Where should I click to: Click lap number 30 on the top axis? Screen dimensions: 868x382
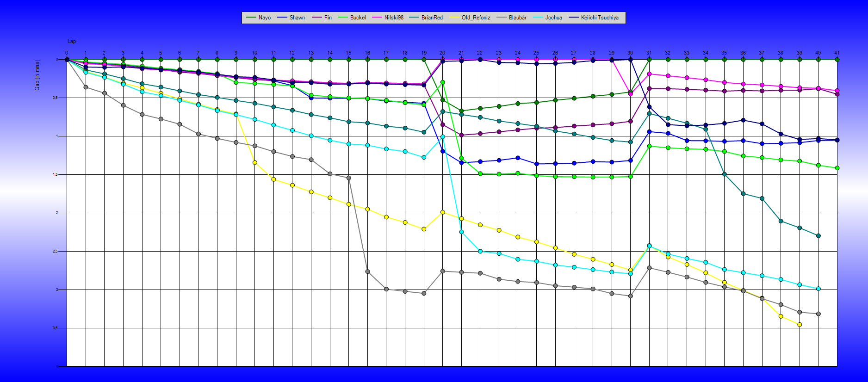coord(630,53)
